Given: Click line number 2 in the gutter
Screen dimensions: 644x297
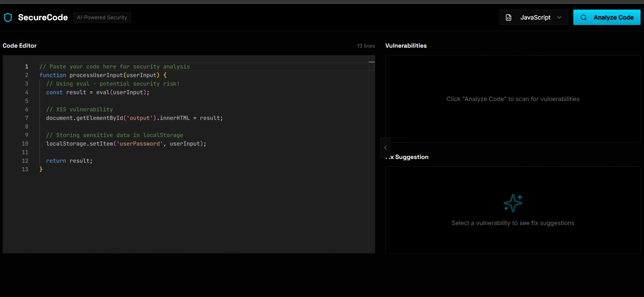Looking at the screenshot, I should (x=27, y=75).
